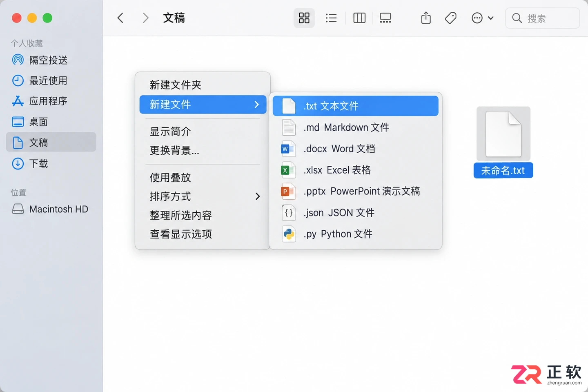Open 最近使用 in the sidebar

pos(51,80)
